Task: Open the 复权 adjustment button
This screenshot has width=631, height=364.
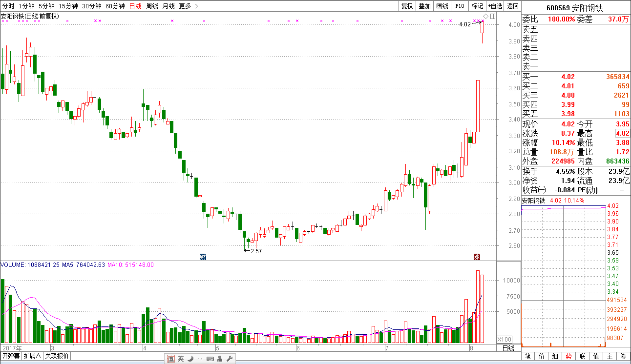Action: pos(407,6)
